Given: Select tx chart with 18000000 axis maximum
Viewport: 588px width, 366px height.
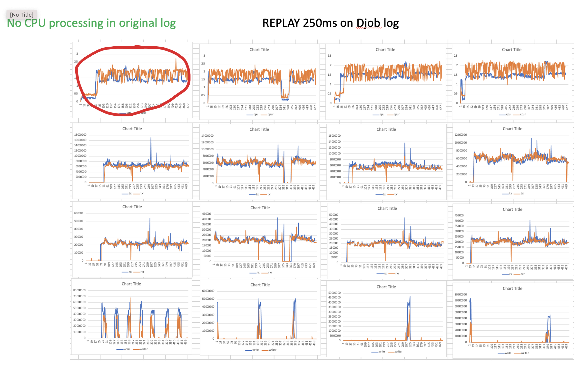Looking at the screenshot, I should pos(132,161).
